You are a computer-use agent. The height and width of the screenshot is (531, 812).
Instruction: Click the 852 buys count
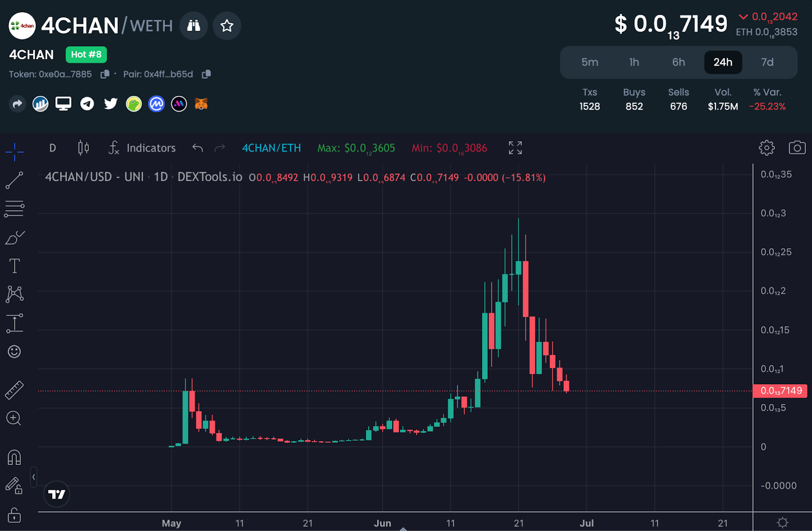click(634, 107)
